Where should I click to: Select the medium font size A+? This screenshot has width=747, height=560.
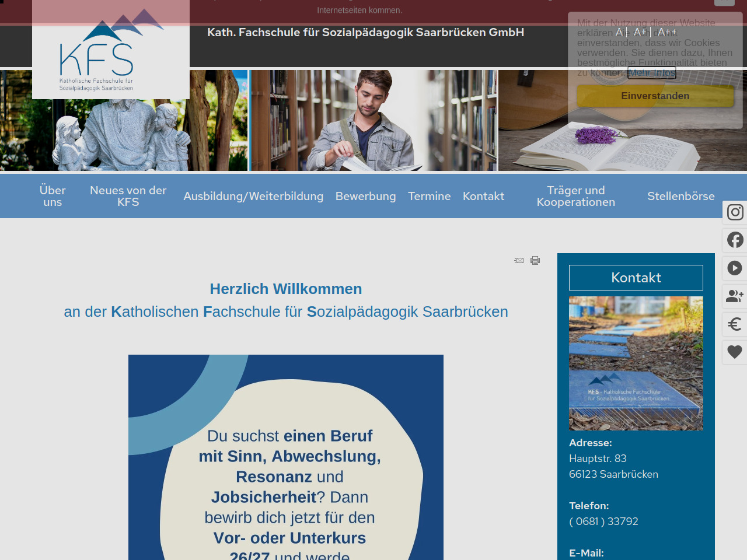pos(640,33)
